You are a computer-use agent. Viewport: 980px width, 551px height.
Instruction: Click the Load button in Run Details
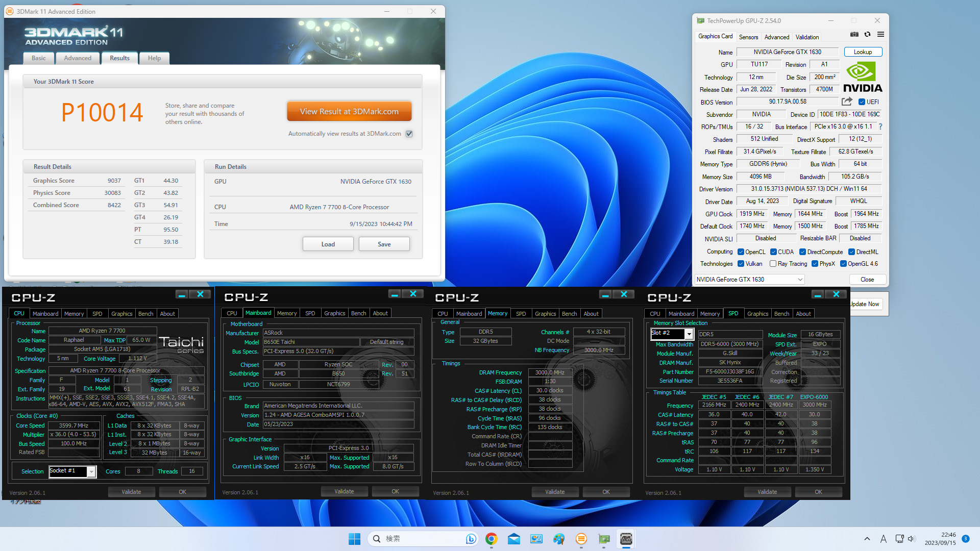328,244
